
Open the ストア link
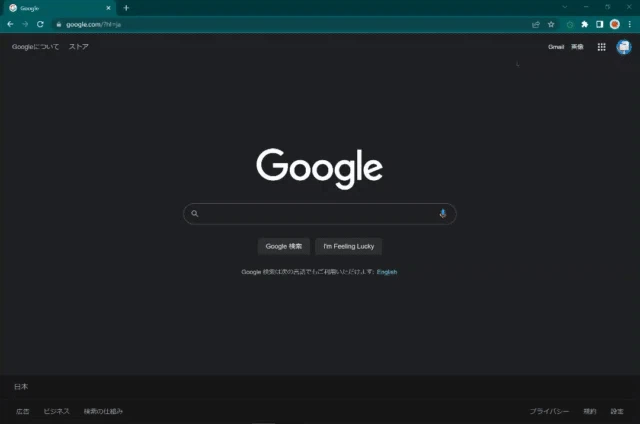click(79, 47)
